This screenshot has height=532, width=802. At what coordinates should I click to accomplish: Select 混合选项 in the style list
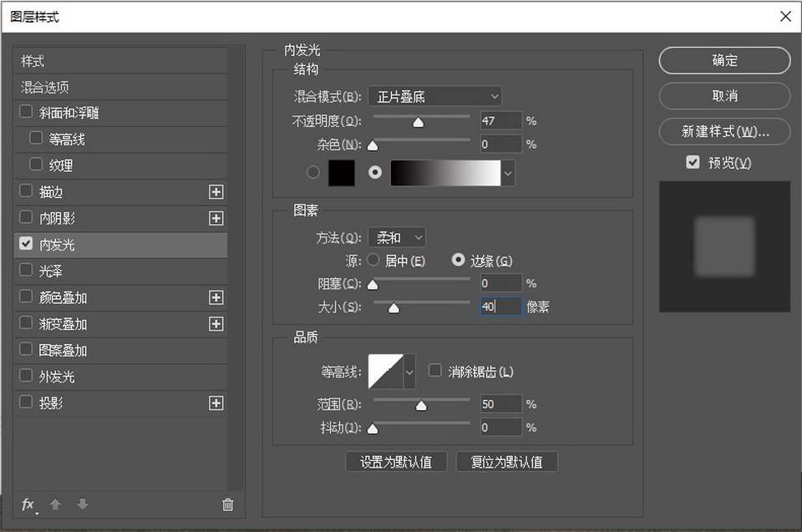(45, 87)
